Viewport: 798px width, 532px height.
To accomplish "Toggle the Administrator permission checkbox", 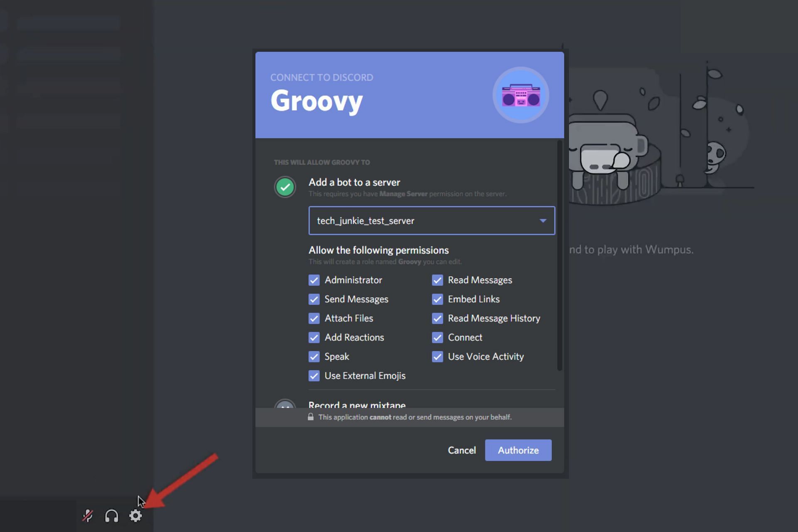I will click(313, 280).
